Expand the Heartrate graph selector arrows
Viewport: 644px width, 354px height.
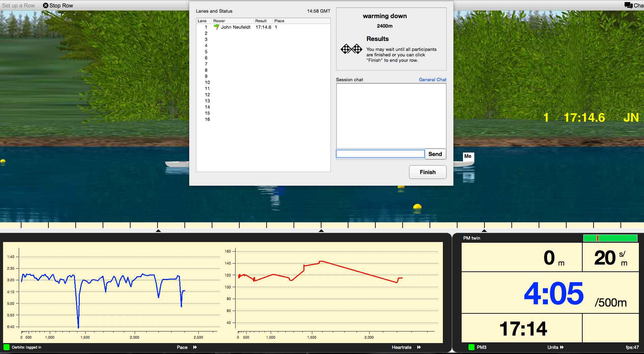pos(419,347)
